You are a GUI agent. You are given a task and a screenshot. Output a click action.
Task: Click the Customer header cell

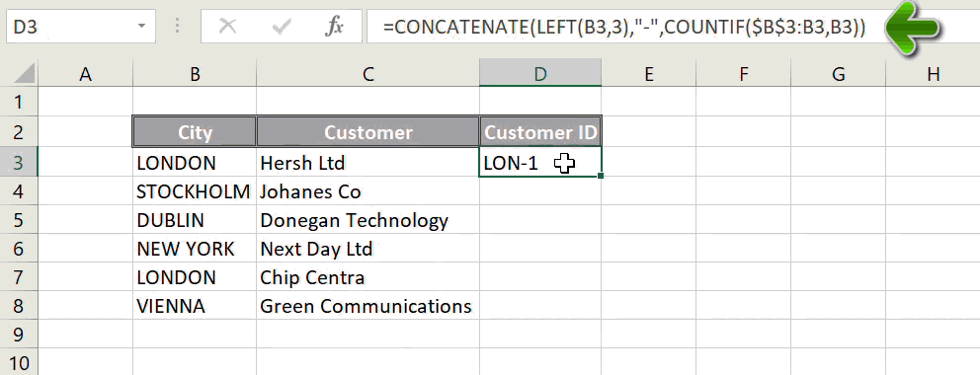point(368,131)
